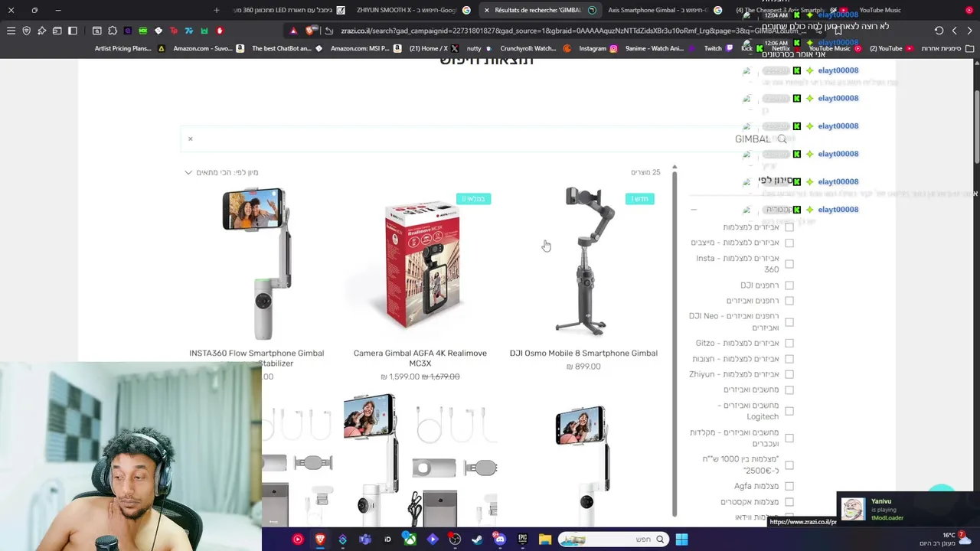Open YouTube Music in the taskbar
This screenshot has height=551, width=980.
coord(297,540)
